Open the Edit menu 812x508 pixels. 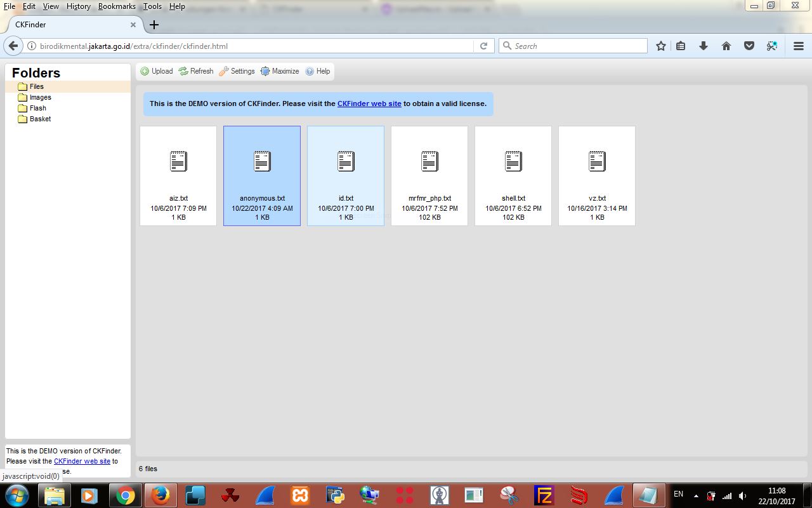29,6
